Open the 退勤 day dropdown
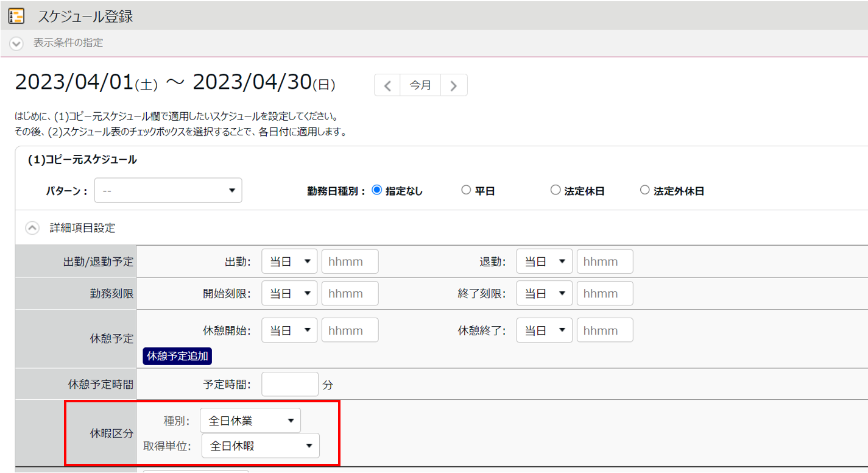This screenshot has height=473, width=868. coord(544,261)
